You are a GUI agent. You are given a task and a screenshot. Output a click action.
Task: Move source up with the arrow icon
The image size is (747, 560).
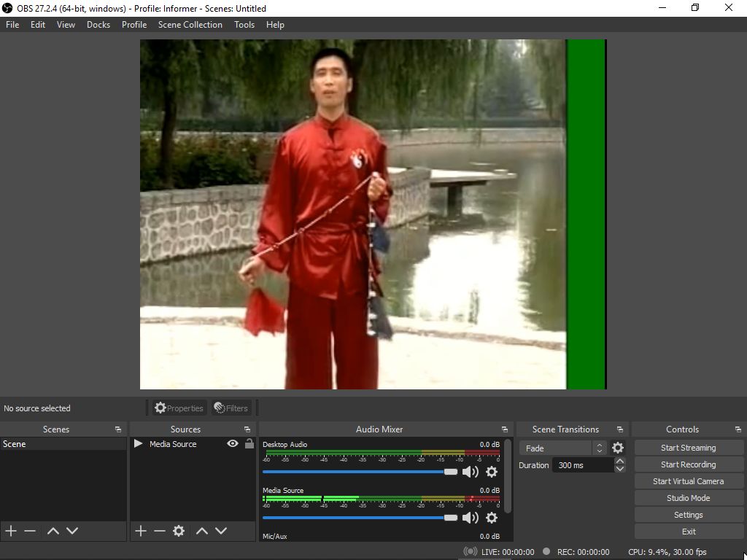(202, 531)
